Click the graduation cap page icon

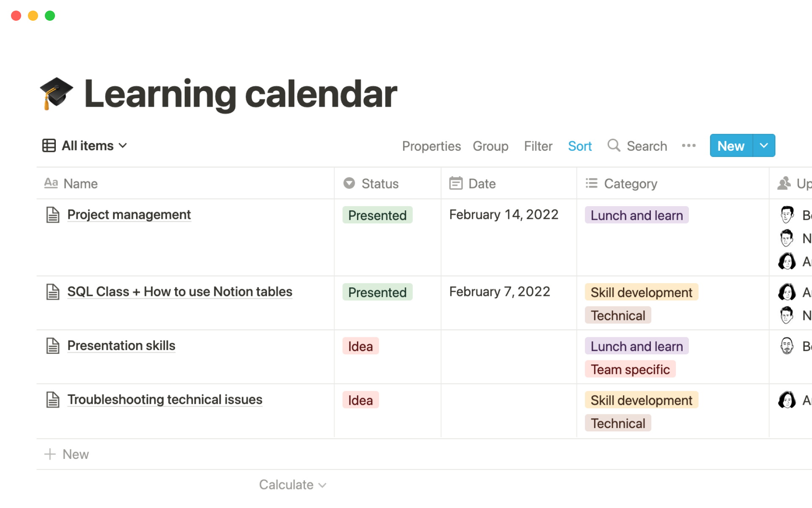(56, 93)
